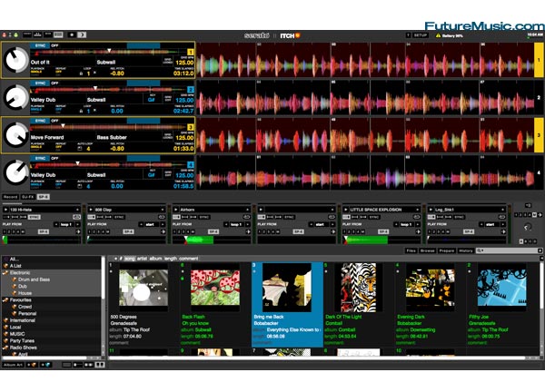Click the battery warning icon
545x392 pixels.
point(438,35)
